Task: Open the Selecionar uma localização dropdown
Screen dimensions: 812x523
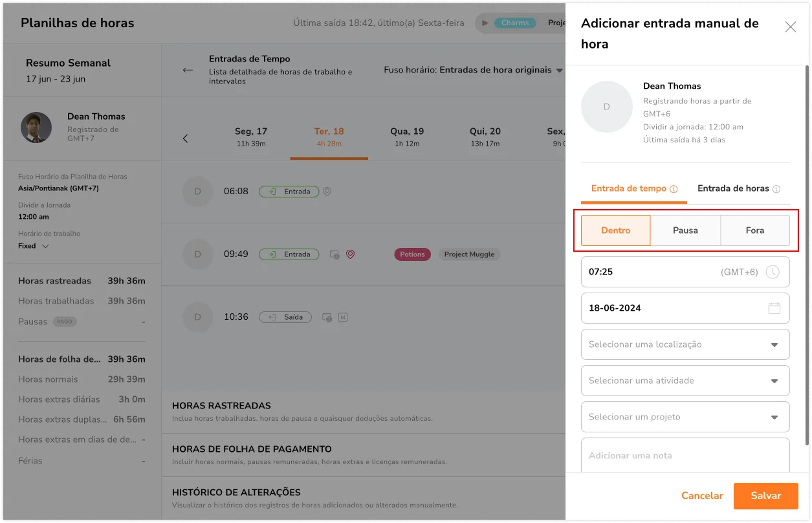Action: [x=685, y=344]
